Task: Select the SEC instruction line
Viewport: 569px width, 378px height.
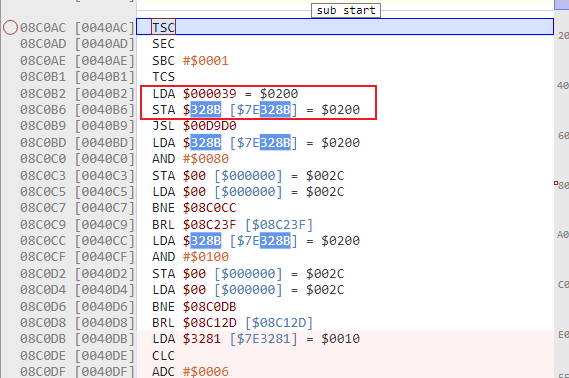Action: pyautogui.click(x=164, y=44)
